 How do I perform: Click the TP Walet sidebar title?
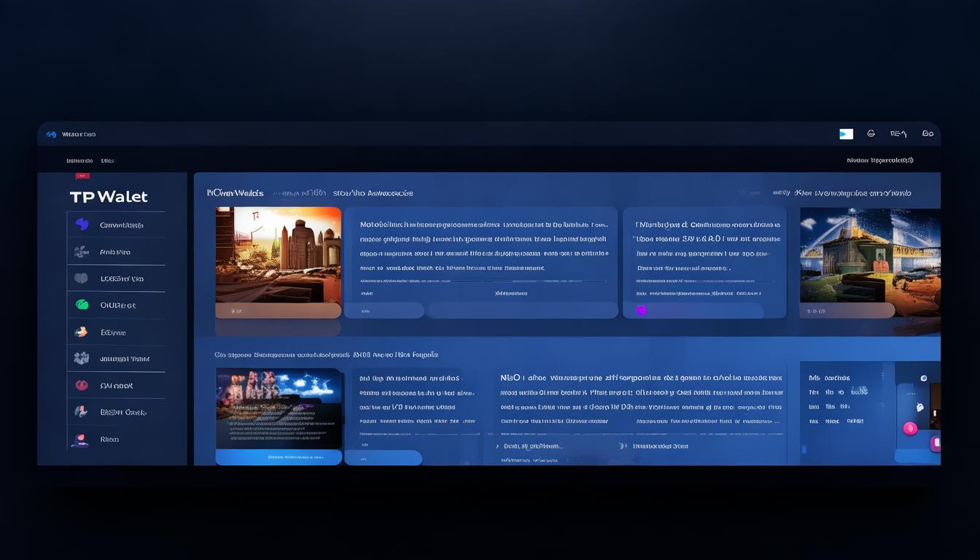coord(109,197)
